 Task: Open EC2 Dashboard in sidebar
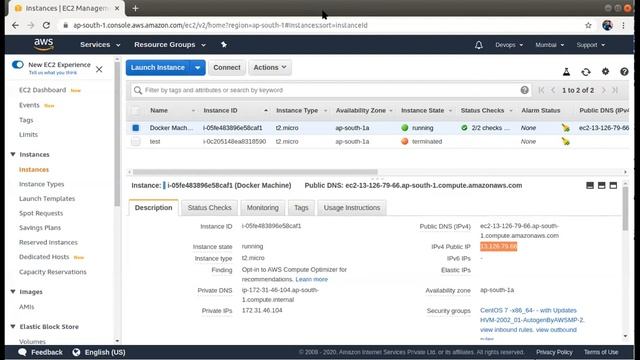(42, 90)
